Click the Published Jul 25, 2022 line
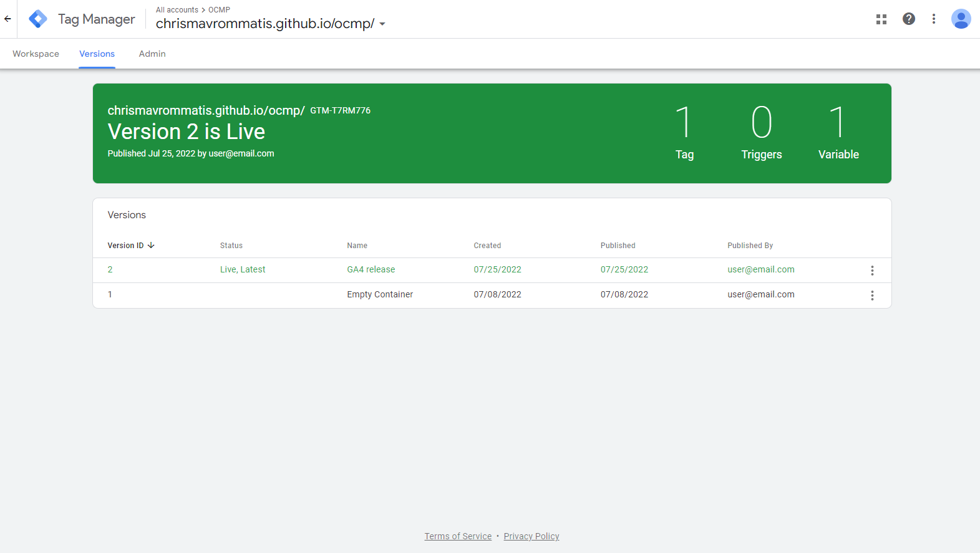This screenshot has height=553, width=980. tap(191, 153)
